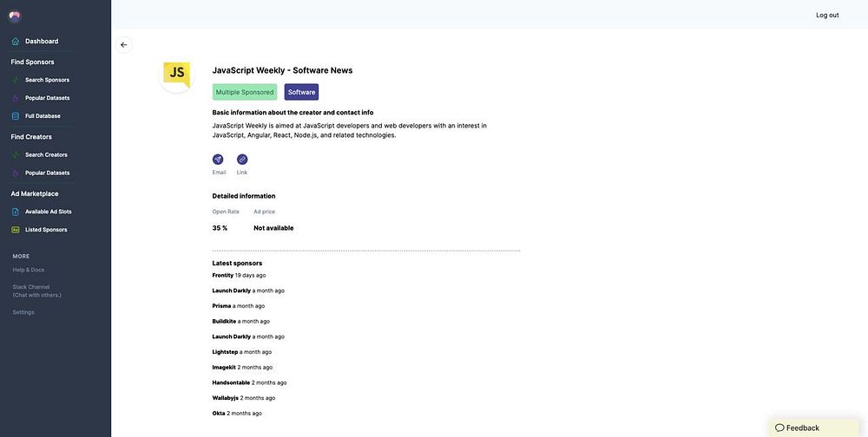Image resolution: width=868 pixels, height=437 pixels.
Task: Click the 'Prisma' sponsor entry
Action: coord(239,306)
